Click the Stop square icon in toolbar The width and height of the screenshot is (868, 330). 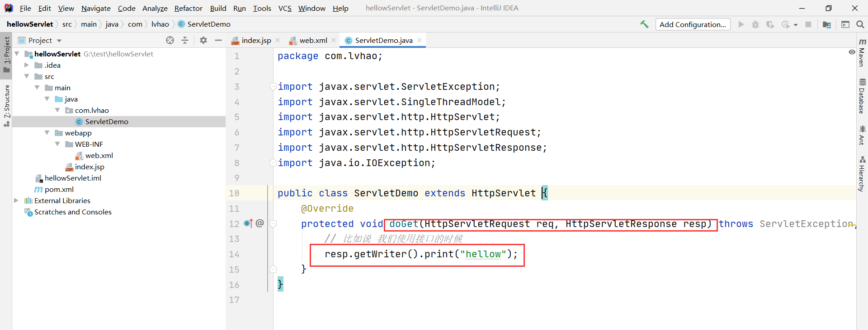pyautogui.click(x=808, y=24)
